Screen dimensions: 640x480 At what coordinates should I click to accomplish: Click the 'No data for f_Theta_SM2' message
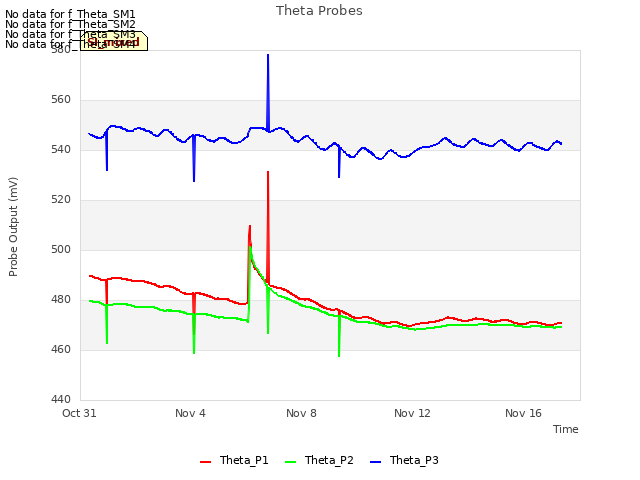[70, 24]
